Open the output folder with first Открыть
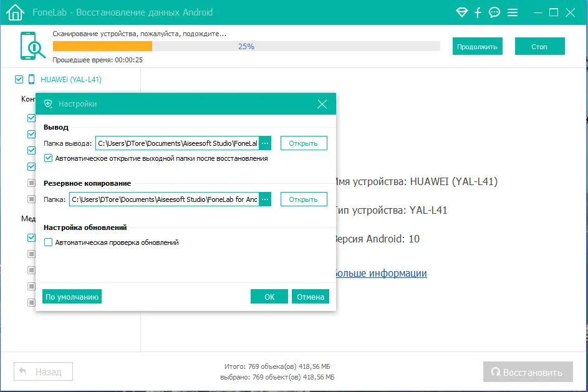 pyautogui.click(x=304, y=143)
